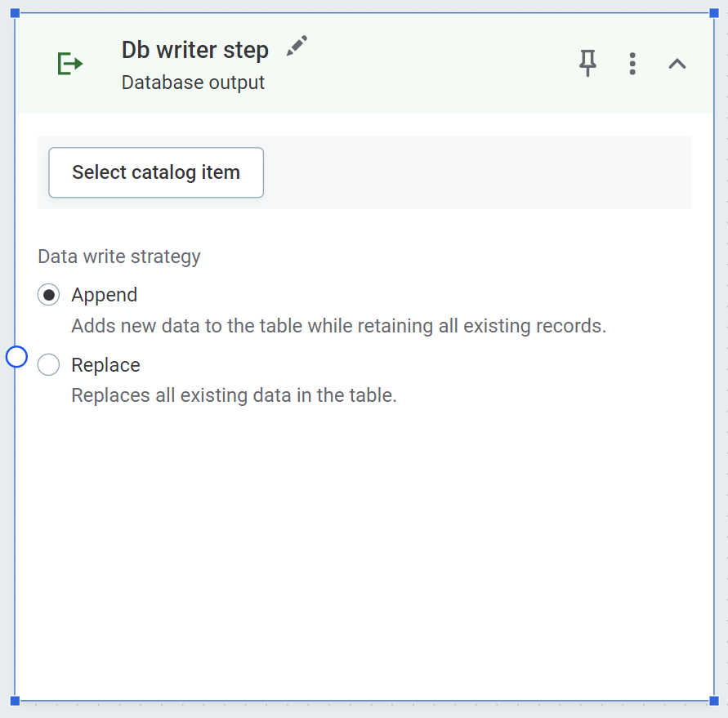The height and width of the screenshot is (718, 728).
Task: Click the connection circle on the left edge
Action: tap(15, 356)
